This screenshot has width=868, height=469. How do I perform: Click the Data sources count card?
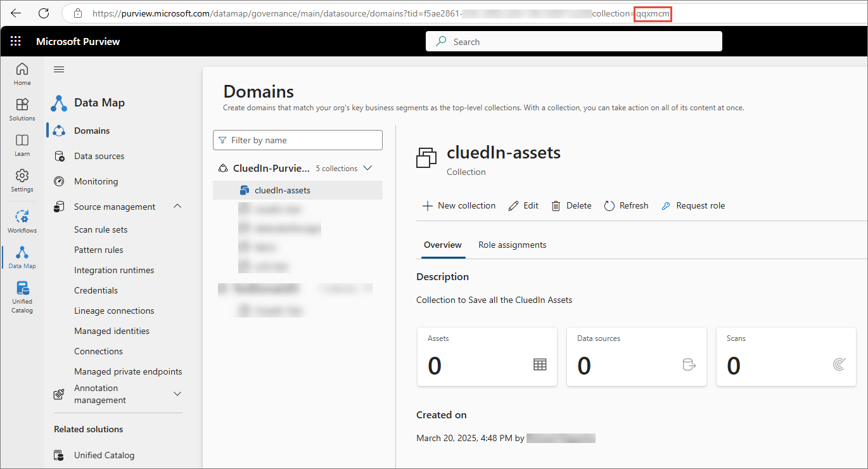click(x=637, y=357)
